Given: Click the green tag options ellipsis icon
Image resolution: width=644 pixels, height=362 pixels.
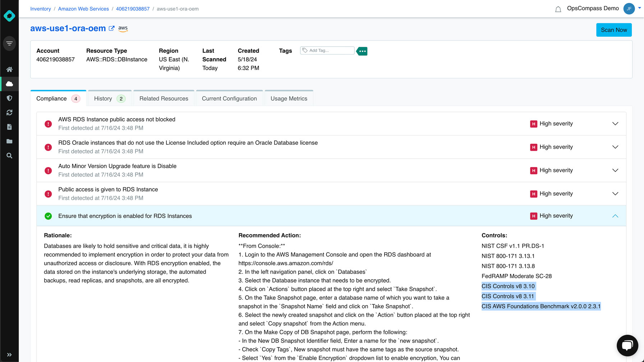Looking at the screenshot, I should [x=362, y=51].
